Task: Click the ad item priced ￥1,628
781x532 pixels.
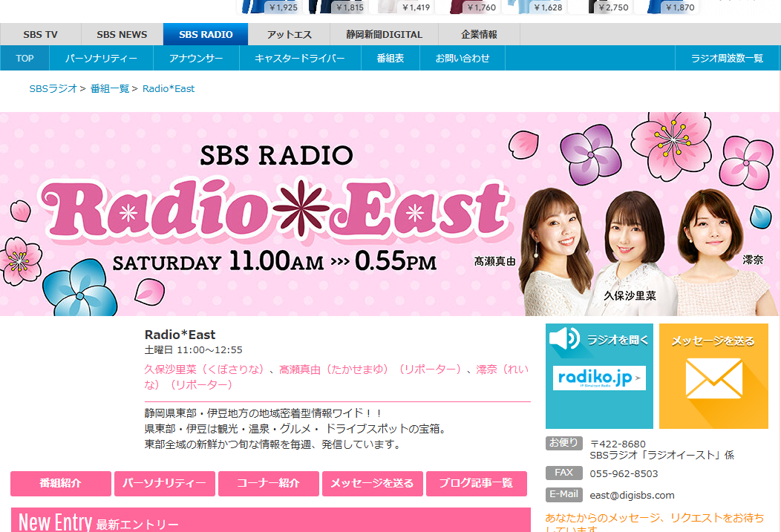Action: click(x=535, y=7)
